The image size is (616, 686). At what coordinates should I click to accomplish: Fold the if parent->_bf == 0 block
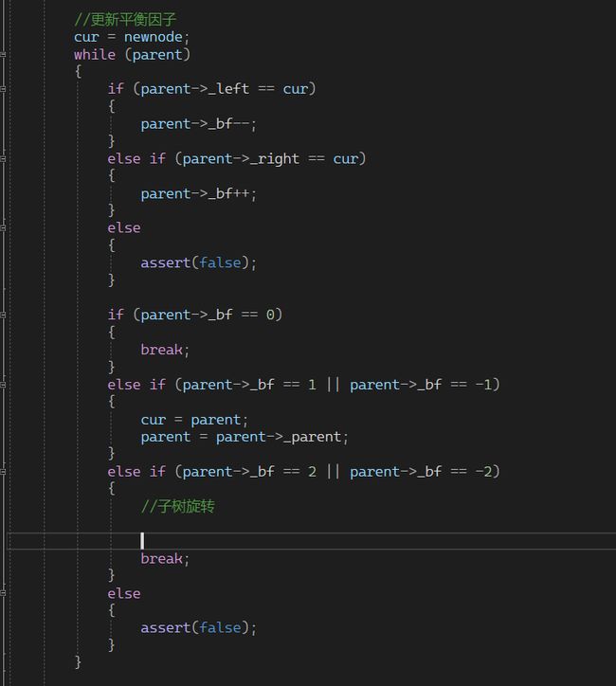4,315
